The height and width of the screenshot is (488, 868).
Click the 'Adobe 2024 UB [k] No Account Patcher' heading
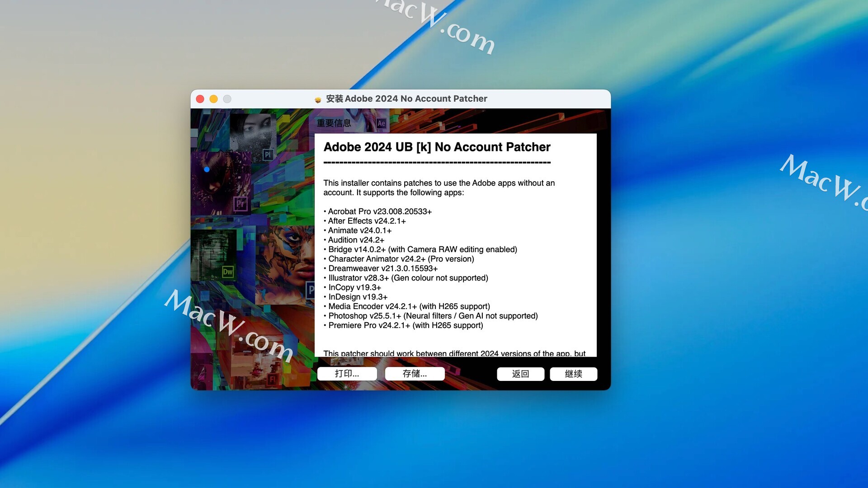pos(437,147)
